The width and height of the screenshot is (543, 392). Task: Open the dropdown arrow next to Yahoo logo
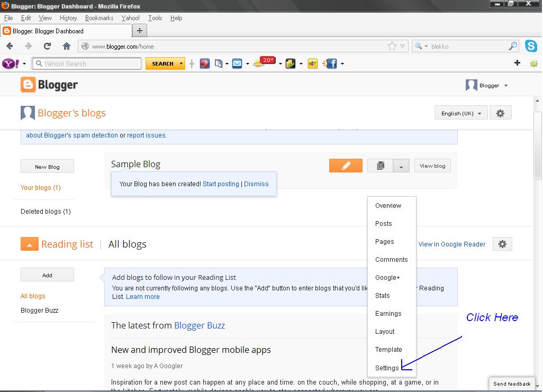click(x=24, y=63)
